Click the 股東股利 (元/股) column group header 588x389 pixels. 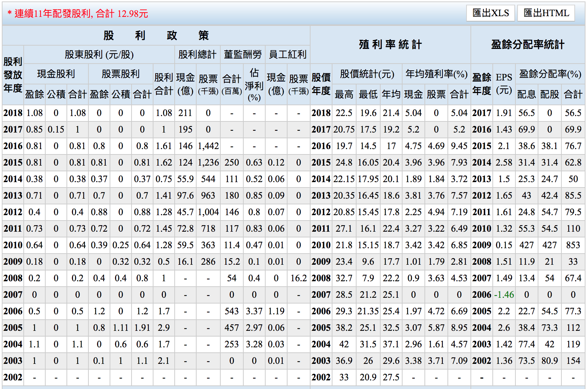pos(99,55)
